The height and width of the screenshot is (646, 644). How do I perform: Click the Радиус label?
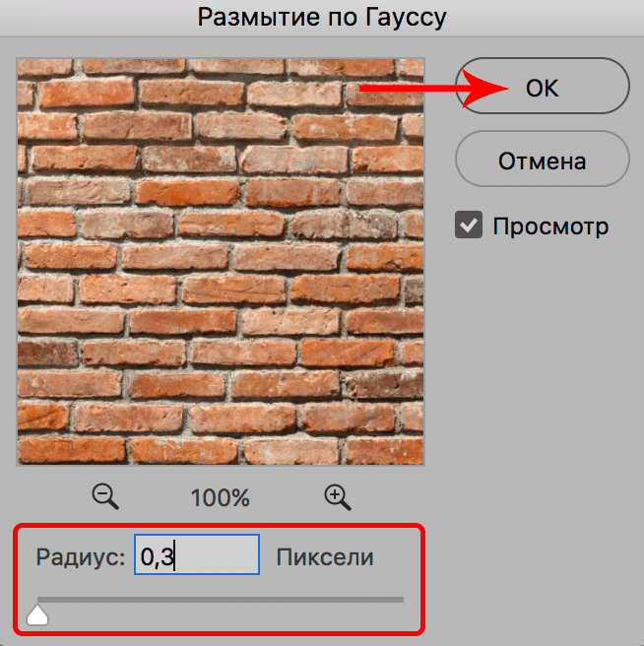[81, 557]
